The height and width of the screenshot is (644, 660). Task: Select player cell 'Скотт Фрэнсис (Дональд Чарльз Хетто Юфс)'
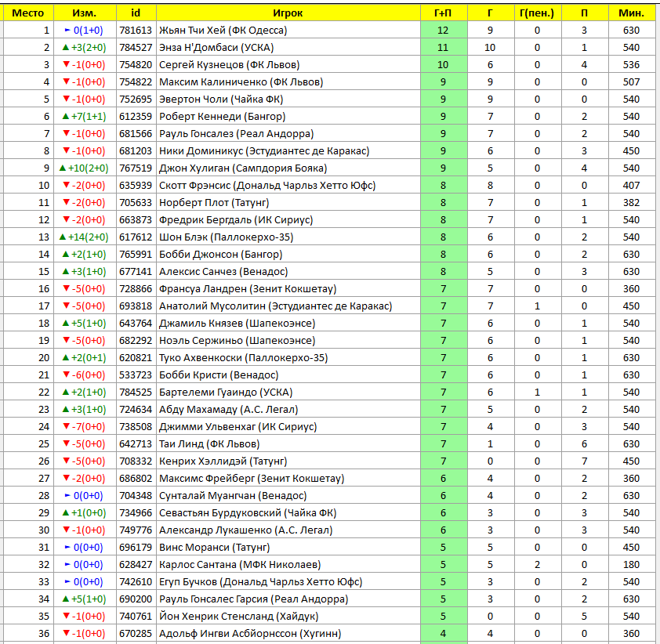[x=288, y=186]
